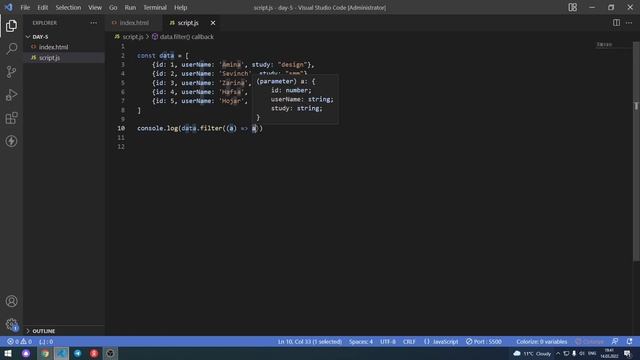Open editor More Actions ellipsis

point(629,23)
